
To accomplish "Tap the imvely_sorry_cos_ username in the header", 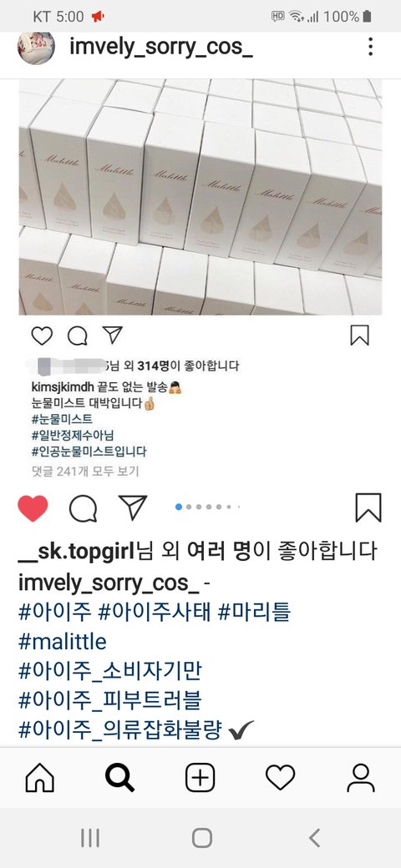I will coord(161,48).
